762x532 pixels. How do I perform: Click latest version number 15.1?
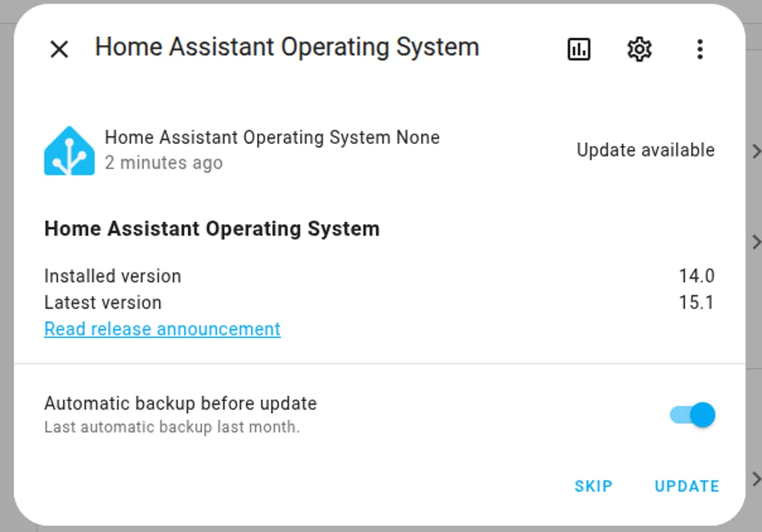pos(697,302)
